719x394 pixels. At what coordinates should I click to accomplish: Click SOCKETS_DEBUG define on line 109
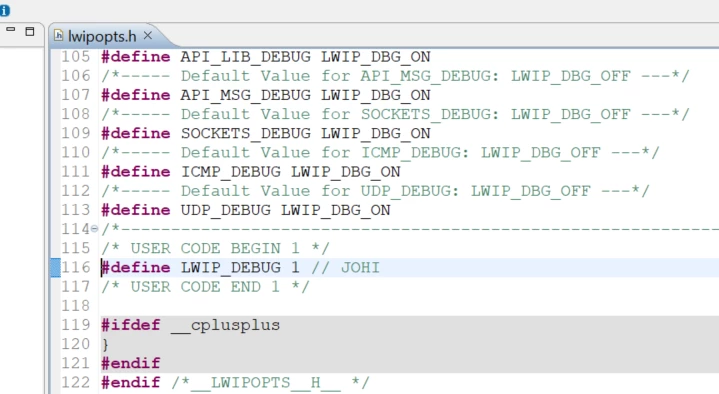[x=245, y=133]
